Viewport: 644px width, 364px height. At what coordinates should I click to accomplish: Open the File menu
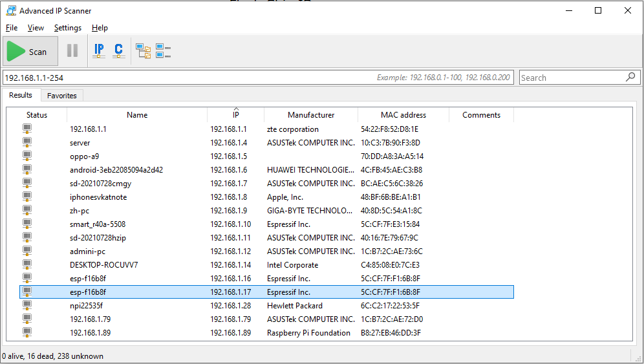[x=12, y=28]
